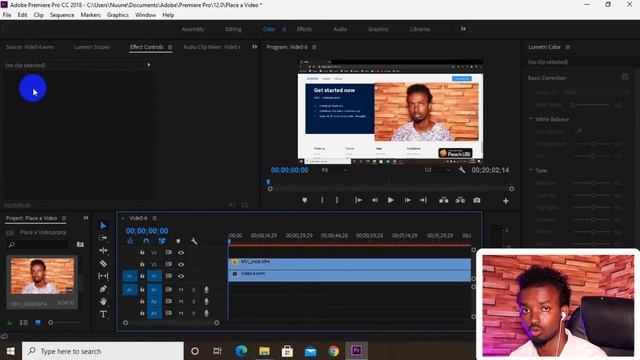Toggle lock on track V3
The height and width of the screenshot is (360, 640).
point(142,253)
